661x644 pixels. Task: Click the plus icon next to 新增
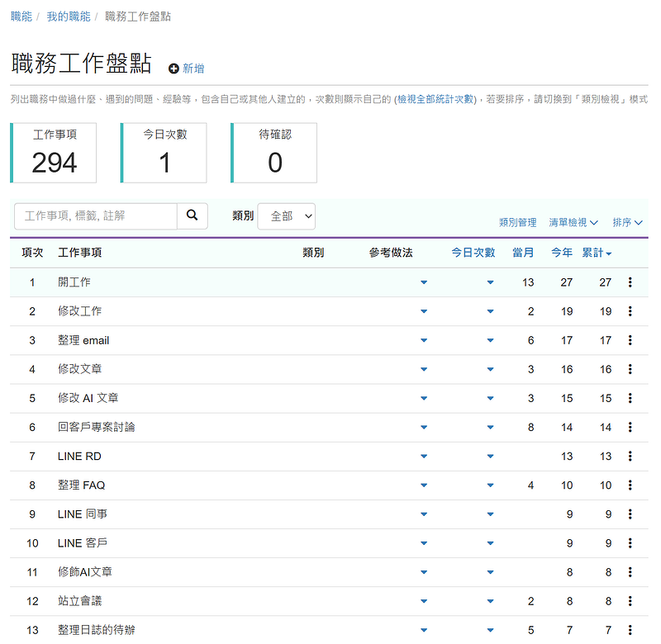174,69
